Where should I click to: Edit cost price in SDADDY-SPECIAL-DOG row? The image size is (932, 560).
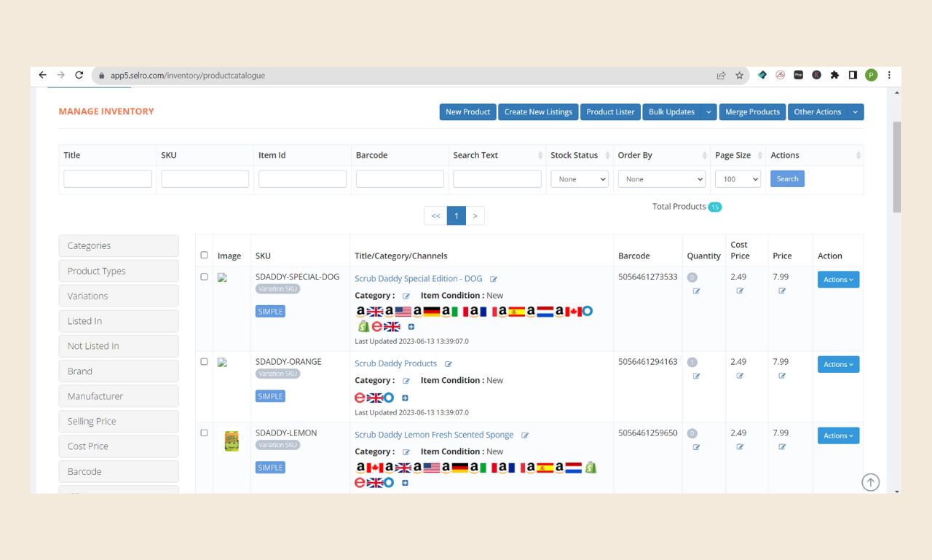tap(740, 291)
